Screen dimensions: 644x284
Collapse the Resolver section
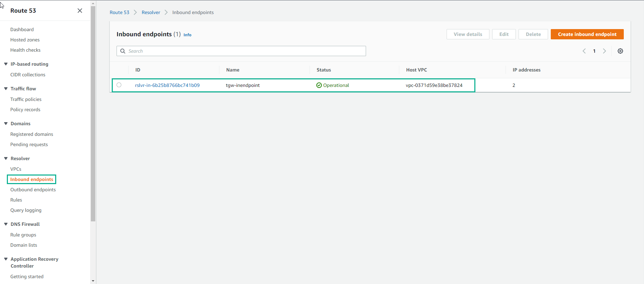pyautogui.click(x=6, y=158)
